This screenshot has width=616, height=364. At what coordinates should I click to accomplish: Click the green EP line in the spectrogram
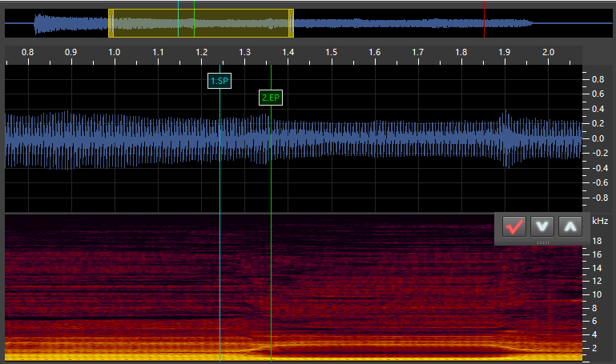(272, 288)
